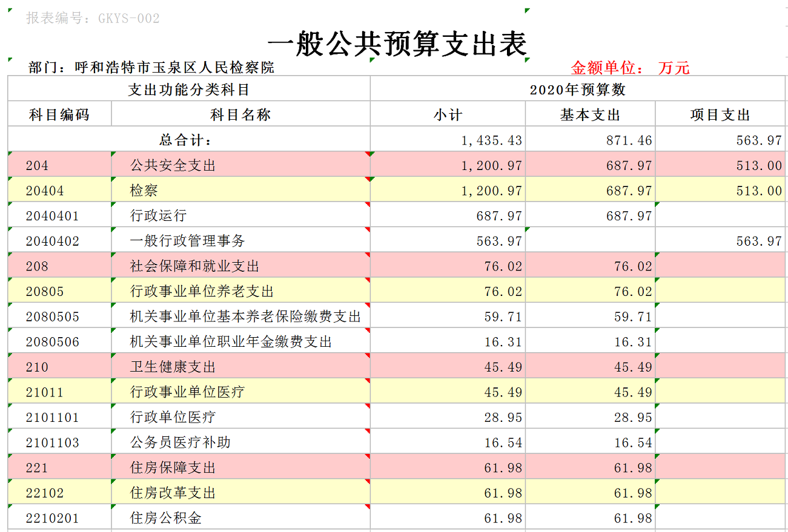Select 687.97 basic expenditure in 检察 row

click(x=630, y=191)
